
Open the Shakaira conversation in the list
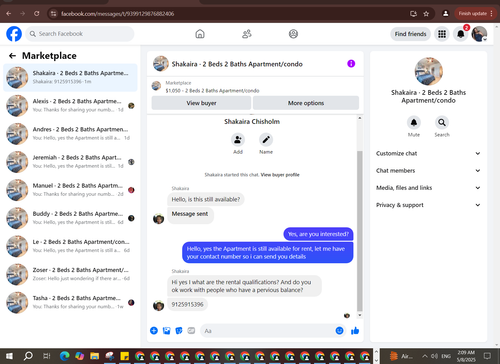point(70,77)
